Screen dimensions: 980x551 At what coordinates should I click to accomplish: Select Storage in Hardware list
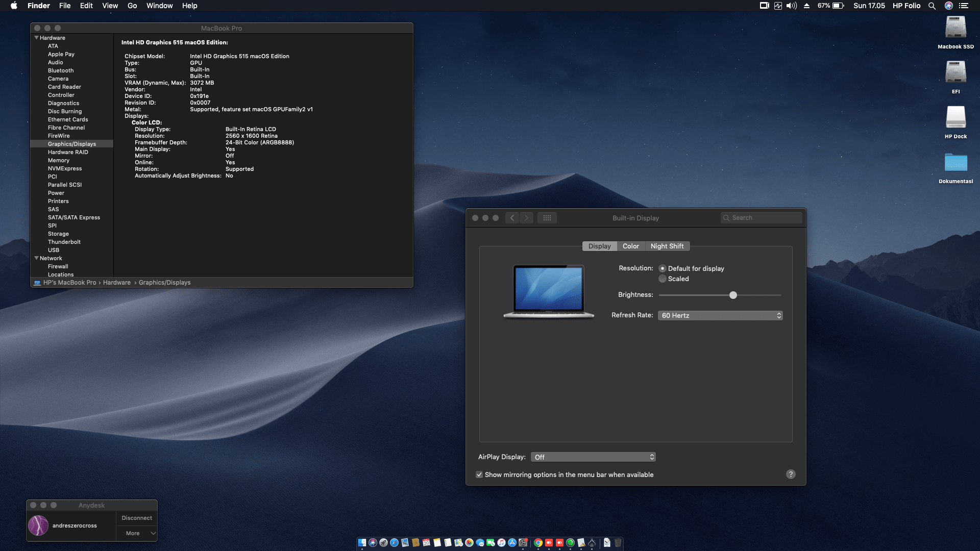click(58, 234)
